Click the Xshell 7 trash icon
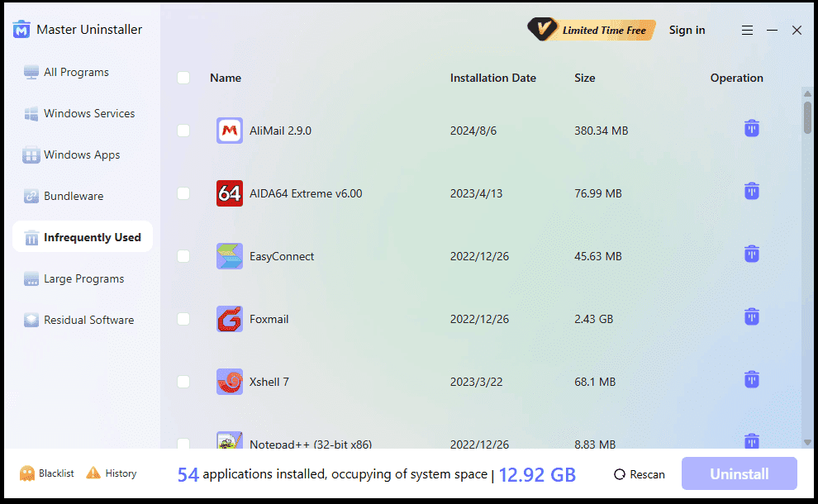Screen dimensions: 818x504 tap(751, 380)
